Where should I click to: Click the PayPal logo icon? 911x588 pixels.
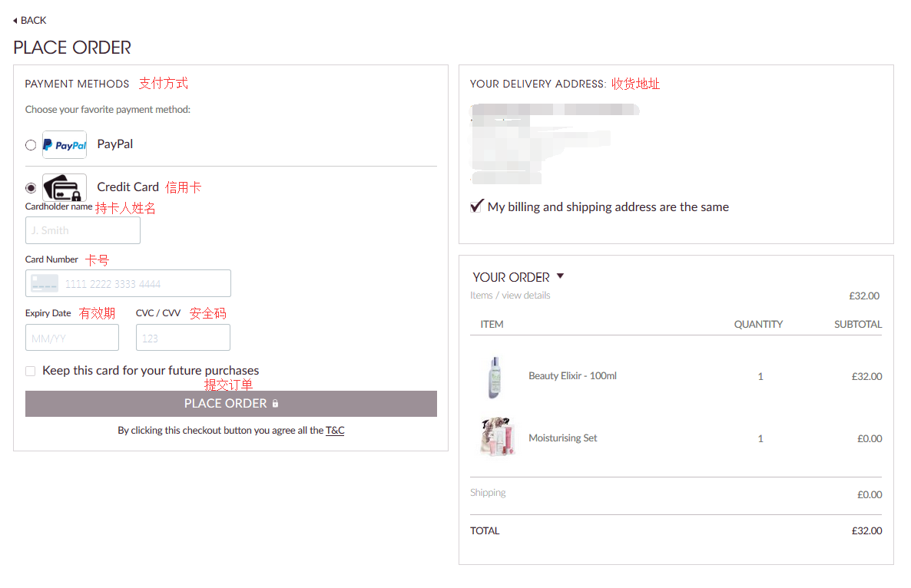click(65, 144)
